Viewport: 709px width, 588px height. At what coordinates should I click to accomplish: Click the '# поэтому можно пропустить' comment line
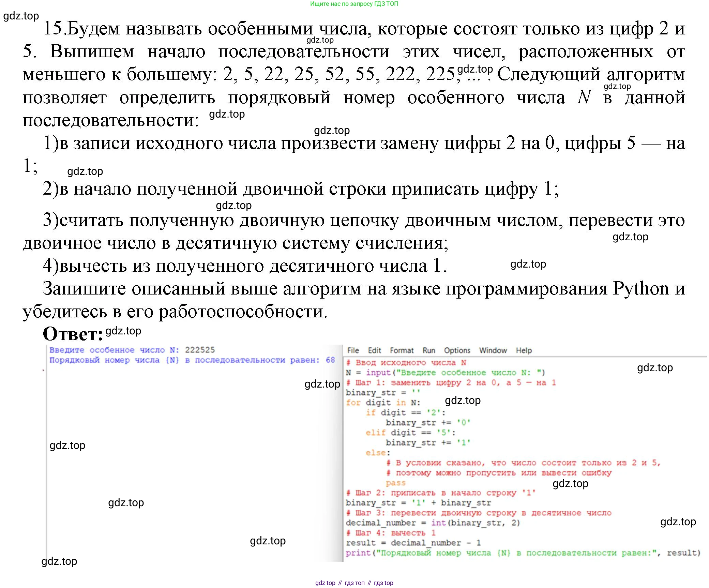coord(499,473)
